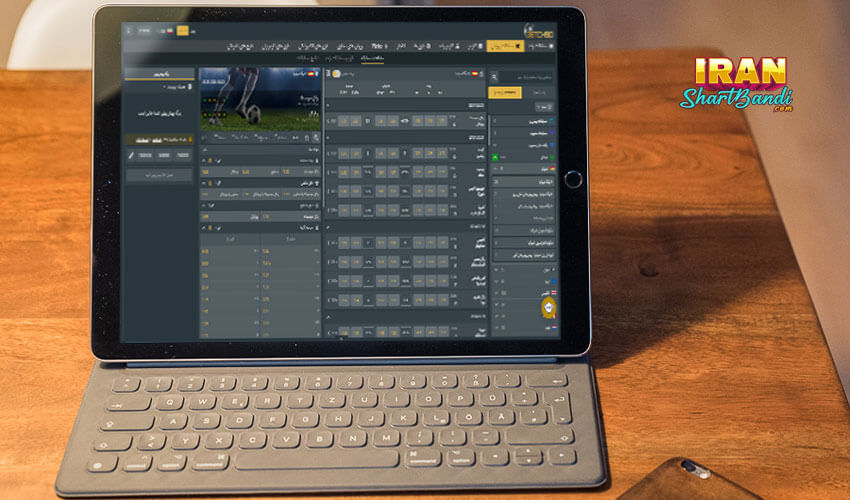Click the stake preset button nearest the pencil
This screenshot has height=500, width=850.
pos(145,156)
